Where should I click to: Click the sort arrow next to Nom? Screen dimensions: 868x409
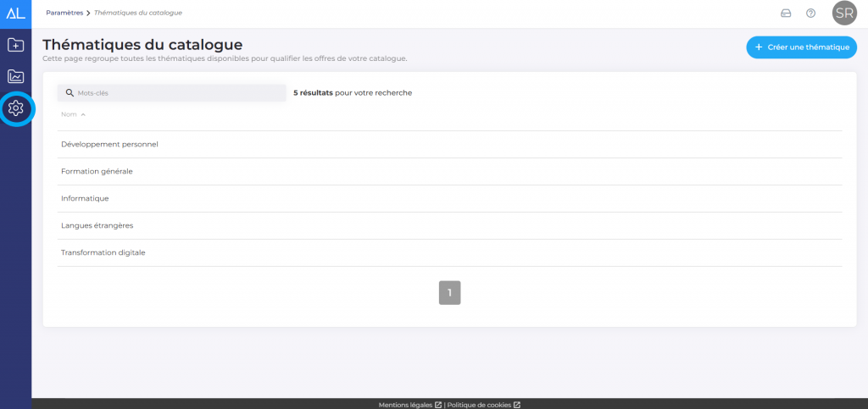83,114
